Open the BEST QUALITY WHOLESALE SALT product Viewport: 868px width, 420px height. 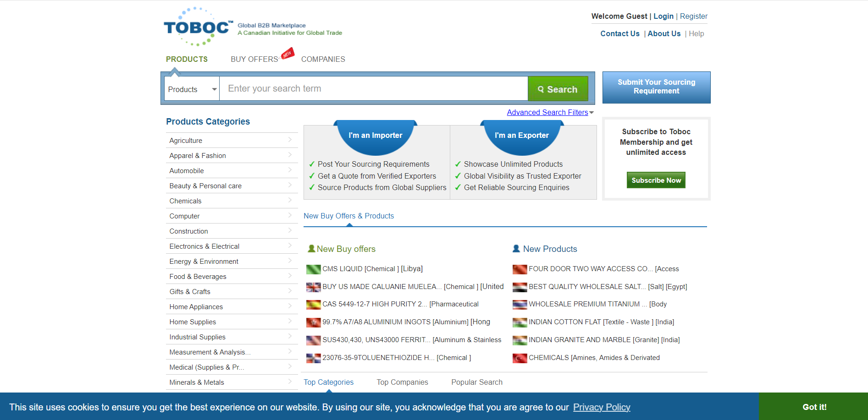(587, 287)
